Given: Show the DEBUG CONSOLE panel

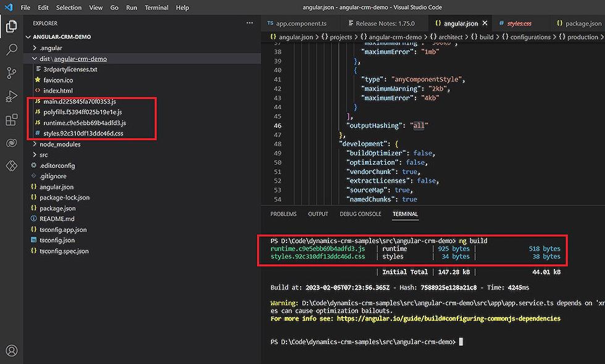Looking at the screenshot, I should (361, 214).
